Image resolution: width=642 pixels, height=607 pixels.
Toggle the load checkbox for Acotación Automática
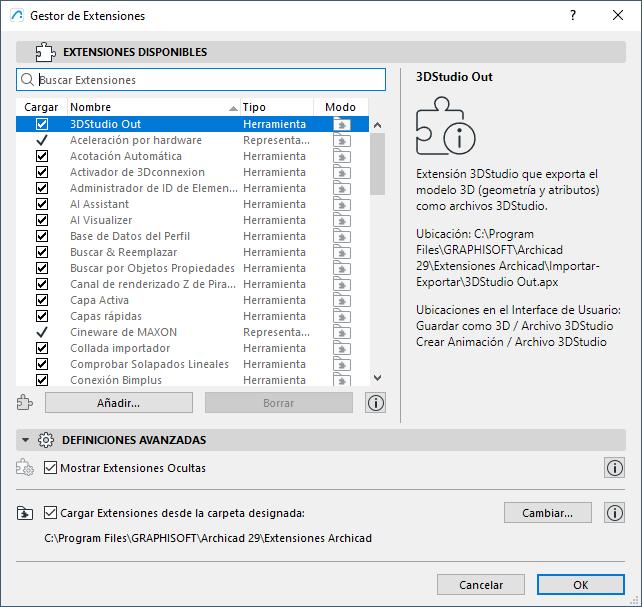point(42,156)
